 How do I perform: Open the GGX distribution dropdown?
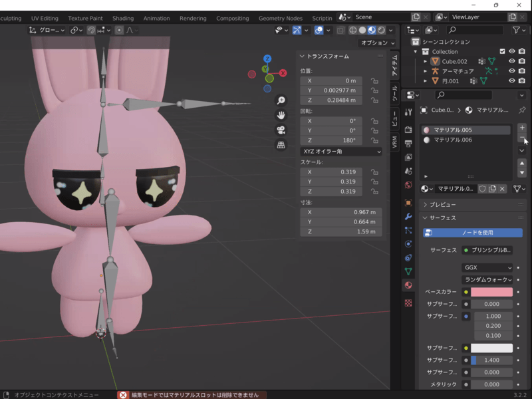[487, 267]
